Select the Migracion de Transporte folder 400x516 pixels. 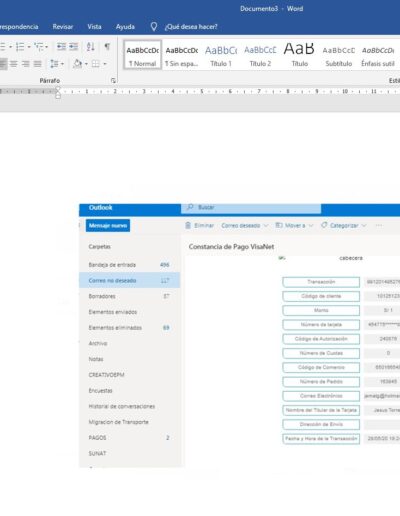pyautogui.click(x=129, y=422)
